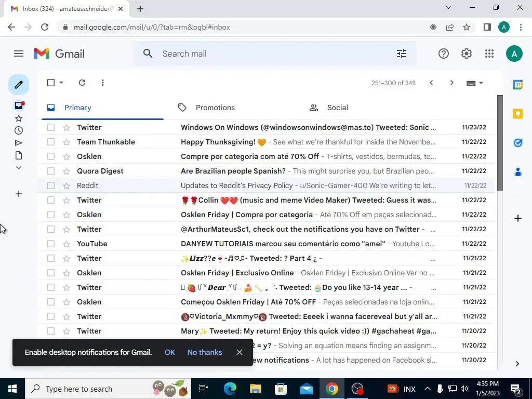Open Google apps grid
Screen dimensions: 532x399
(489, 54)
